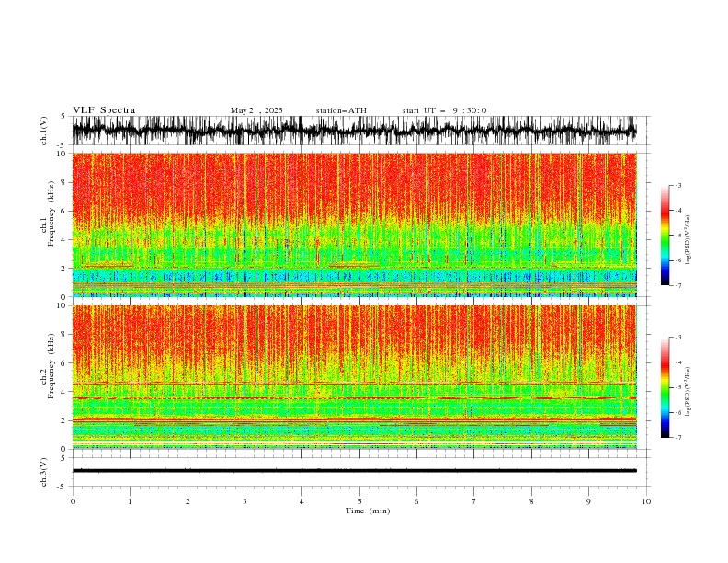
Task: Select the date text "May 2 , 2025"
Action: point(256,110)
